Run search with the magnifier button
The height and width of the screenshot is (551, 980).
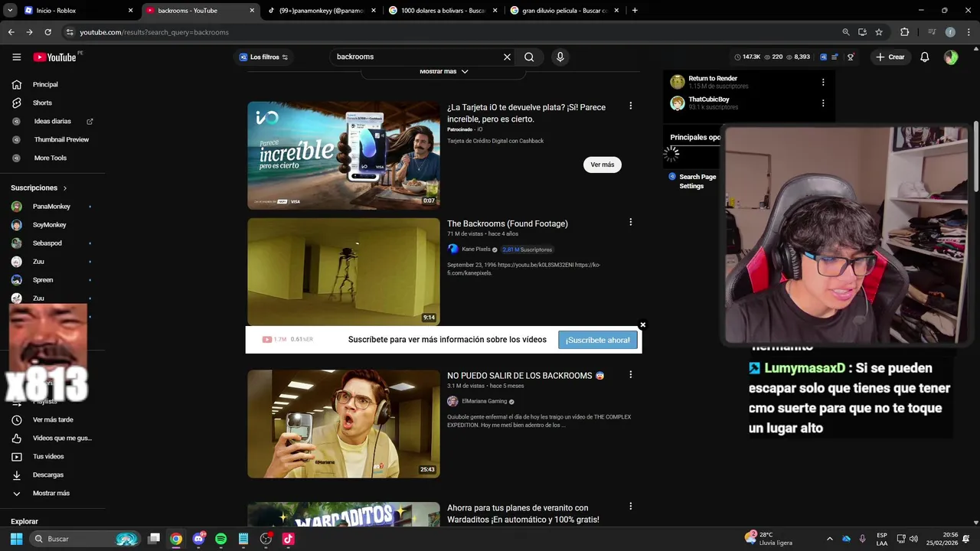529,57
